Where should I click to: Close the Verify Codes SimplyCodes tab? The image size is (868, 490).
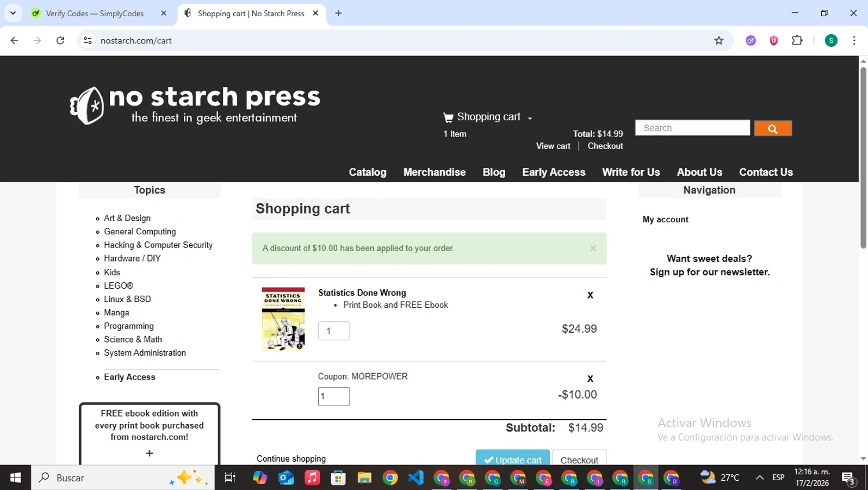pos(164,13)
